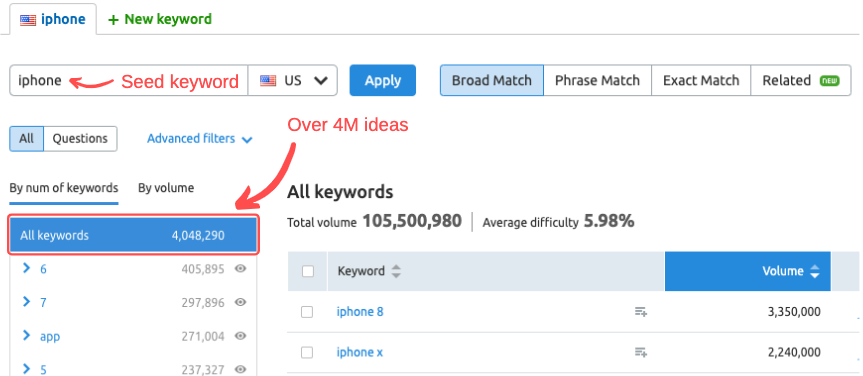Expand the Advanced filters dropdown

[199, 139]
